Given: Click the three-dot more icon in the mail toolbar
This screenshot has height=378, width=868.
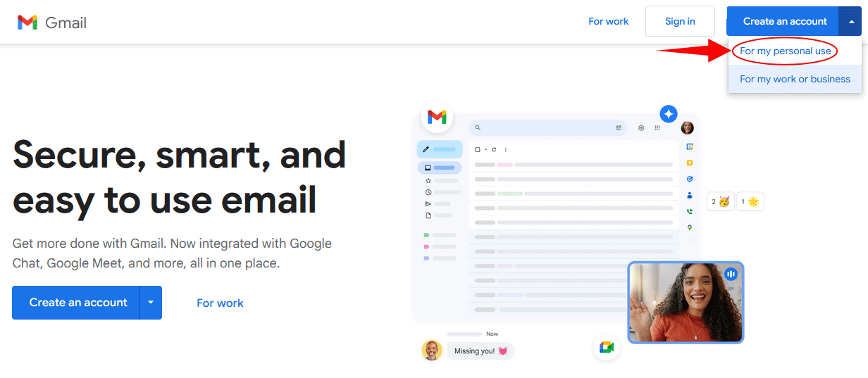Looking at the screenshot, I should point(506,149).
